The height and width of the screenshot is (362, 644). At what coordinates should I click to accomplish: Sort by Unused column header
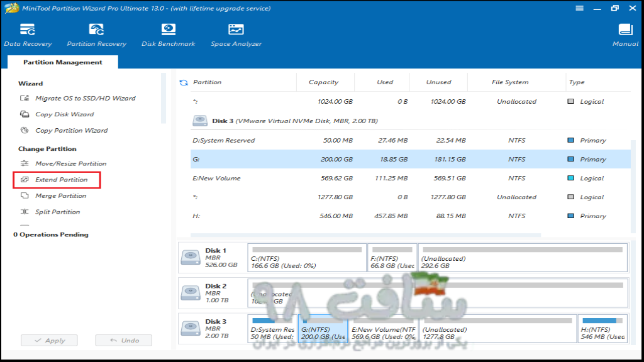click(x=438, y=82)
